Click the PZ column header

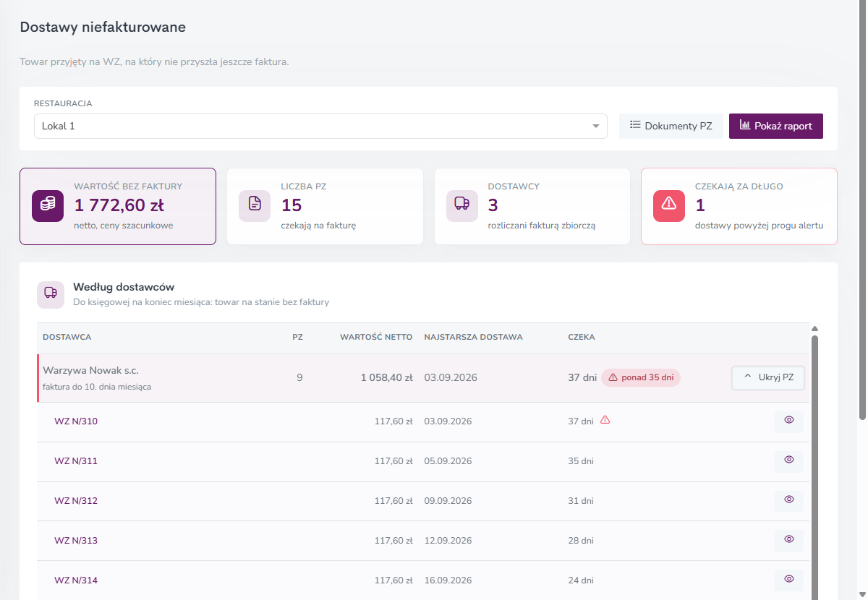coord(297,337)
